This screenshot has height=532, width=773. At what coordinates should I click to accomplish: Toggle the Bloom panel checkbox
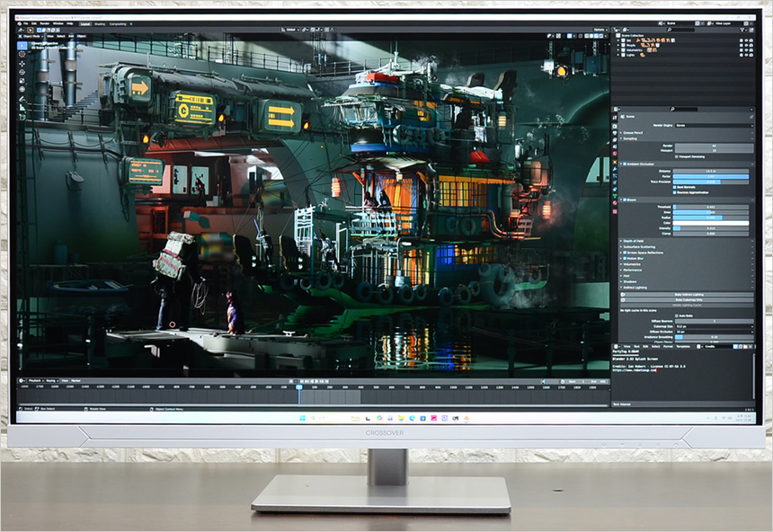pyautogui.click(x=625, y=199)
